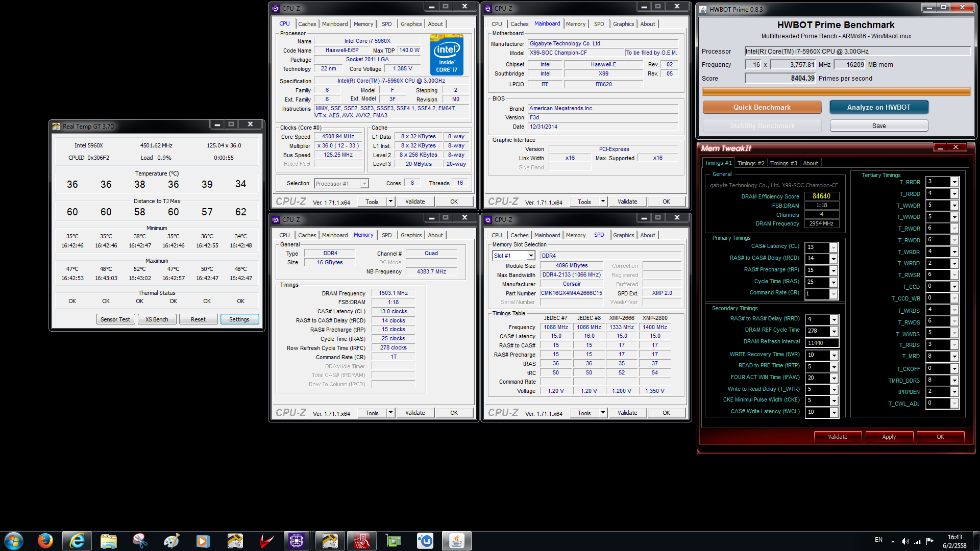Screen dimensions: 980x551
Task: Open the T_MRD dropdown in Tertiary Timings
Action: [x=954, y=357]
